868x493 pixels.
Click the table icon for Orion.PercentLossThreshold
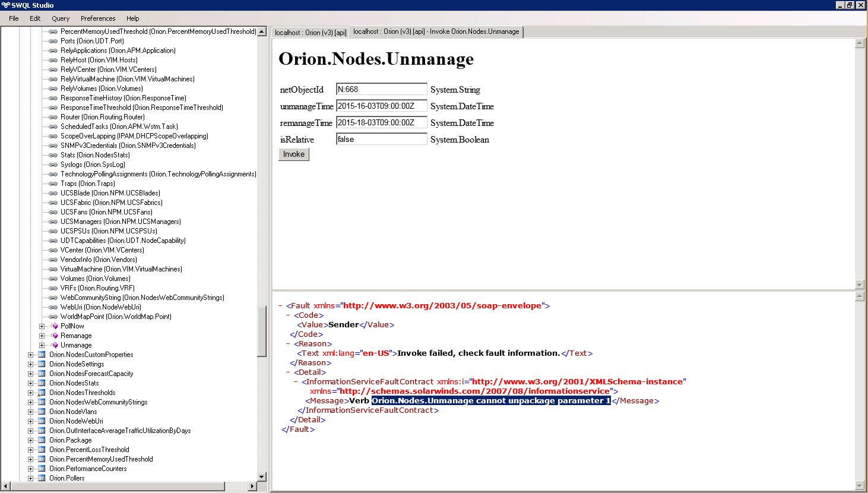(42, 450)
